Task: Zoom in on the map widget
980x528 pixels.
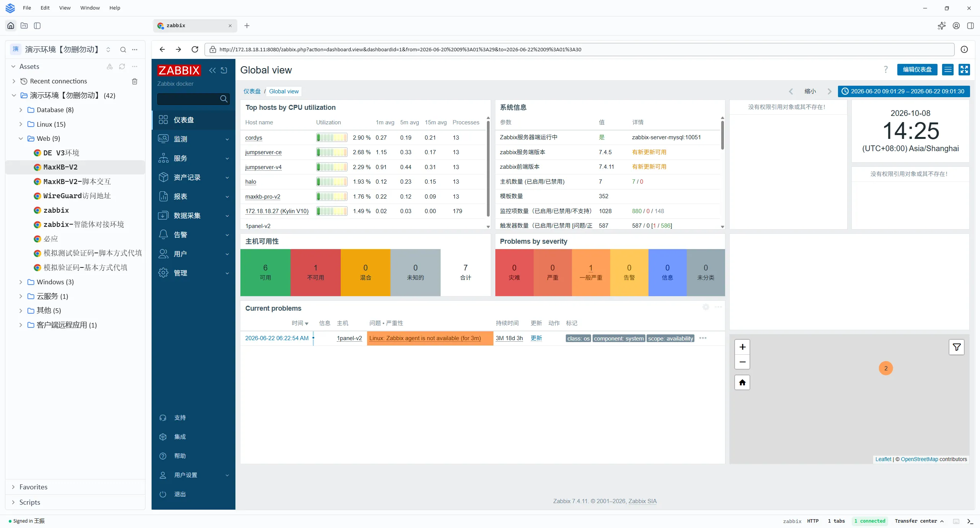Action: (742, 347)
